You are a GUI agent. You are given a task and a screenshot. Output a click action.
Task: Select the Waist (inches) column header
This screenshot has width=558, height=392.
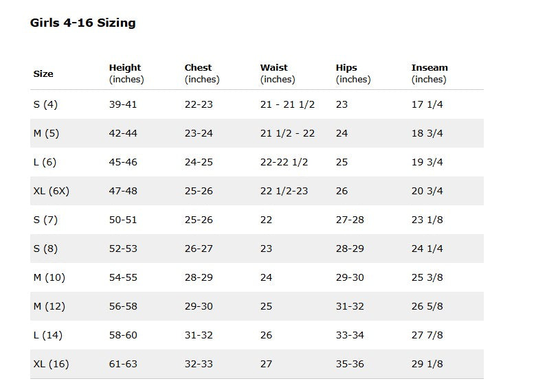coord(277,73)
